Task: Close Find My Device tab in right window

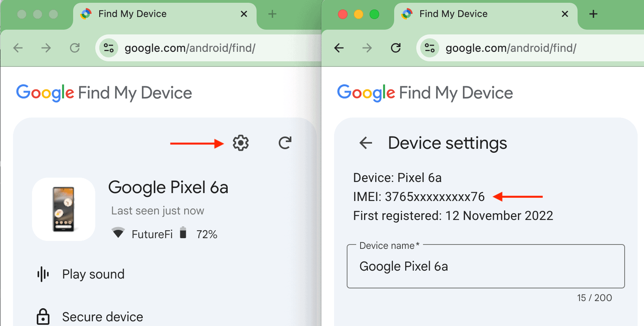Action: [565, 14]
